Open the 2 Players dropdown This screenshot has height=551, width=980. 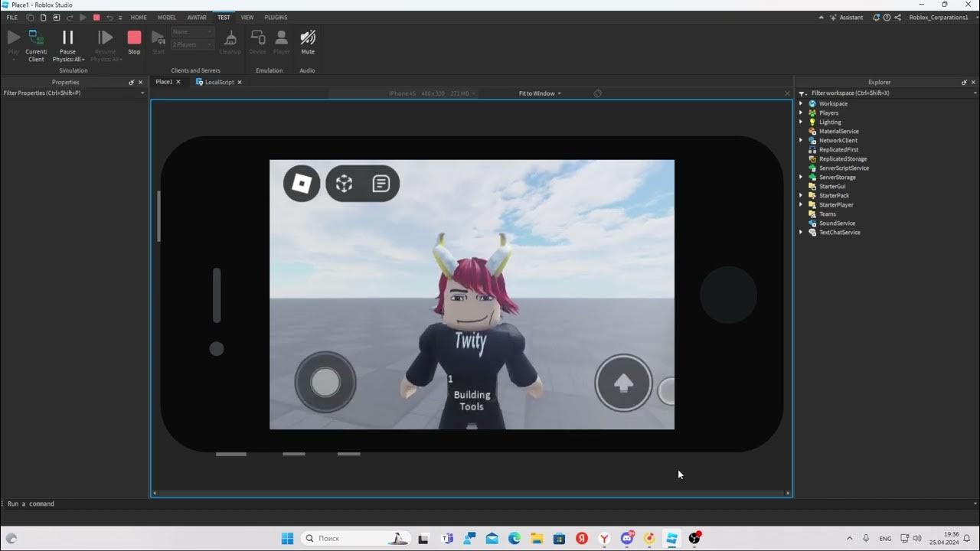click(193, 44)
